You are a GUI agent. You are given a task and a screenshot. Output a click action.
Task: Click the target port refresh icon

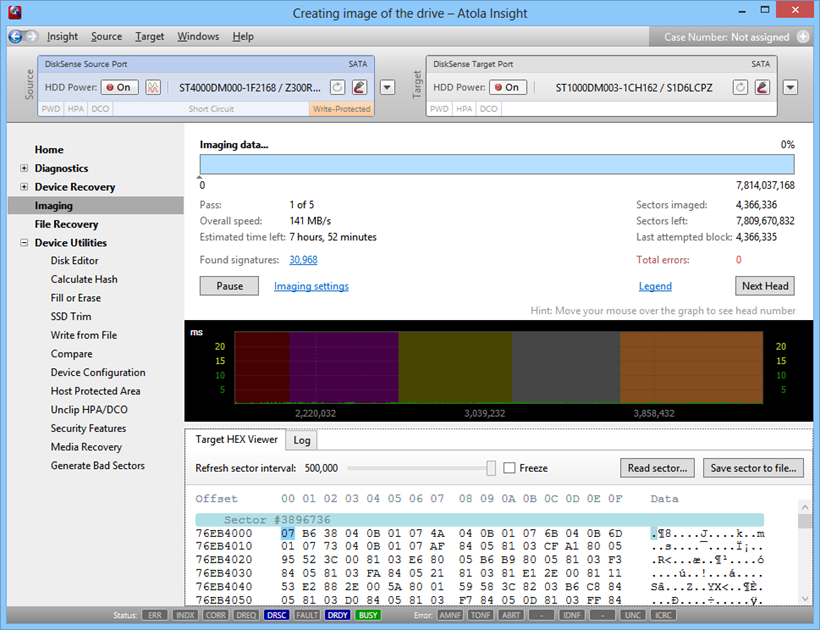(x=740, y=87)
